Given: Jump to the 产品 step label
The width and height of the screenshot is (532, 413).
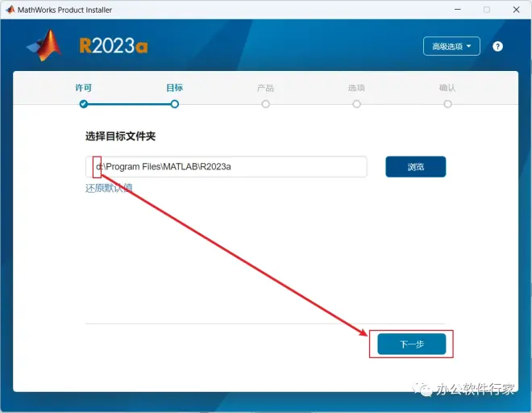Looking at the screenshot, I should pyautogui.click(x=265, y=88).
